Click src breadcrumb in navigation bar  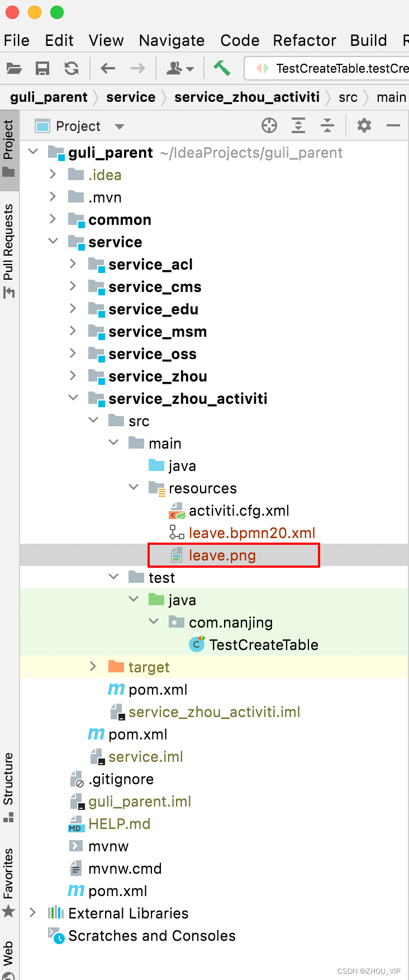pos(348,97)
